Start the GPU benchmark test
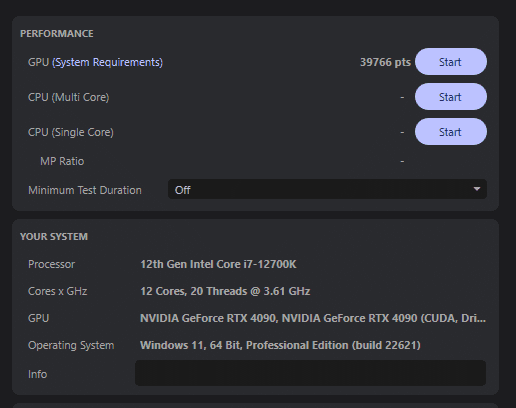This screenshot has width=516, height=408. pyautogui.click(x=451, y=62)
